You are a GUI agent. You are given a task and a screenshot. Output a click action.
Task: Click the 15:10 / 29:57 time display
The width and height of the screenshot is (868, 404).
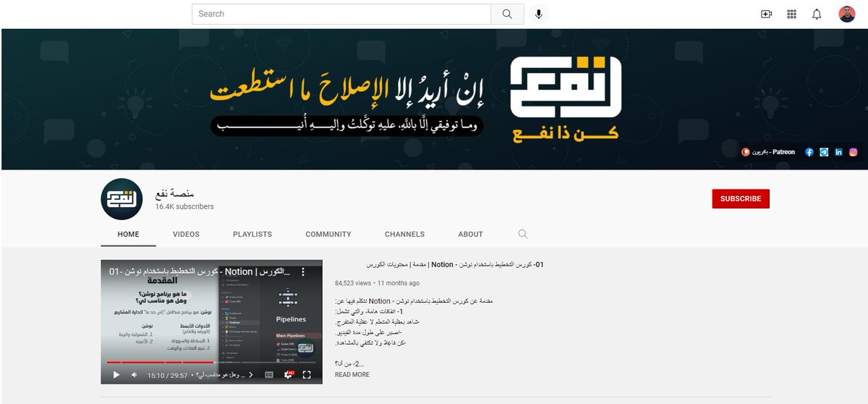coord(167,375)
